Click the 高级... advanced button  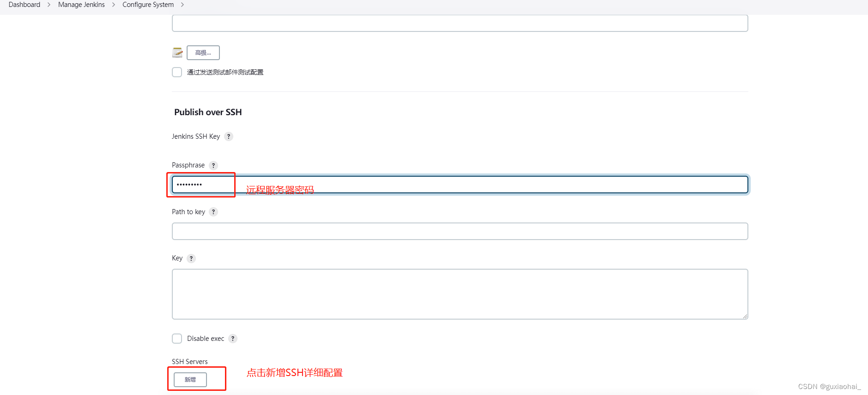tap(203, 53)
